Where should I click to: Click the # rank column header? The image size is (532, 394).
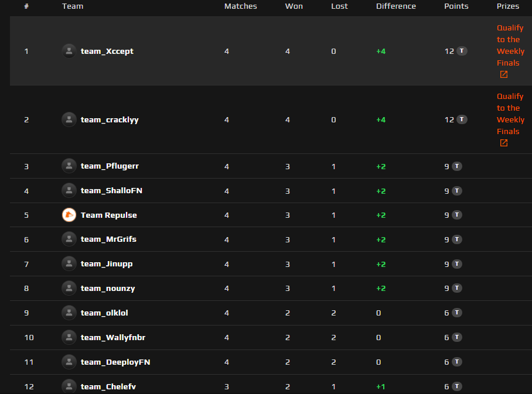coord(26,6)
